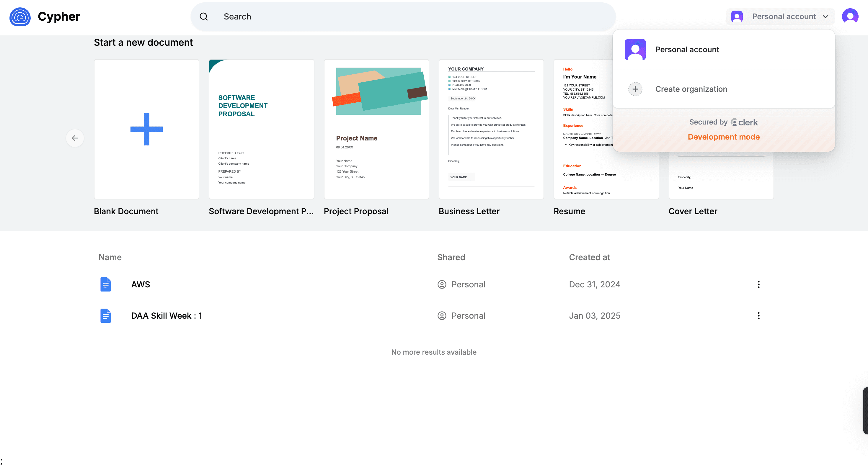Image resolution: width=868 pixels, height=465 pixels.
Task: Click the Business Letter label
Action: pyautogui.click(x=469, y=211)
